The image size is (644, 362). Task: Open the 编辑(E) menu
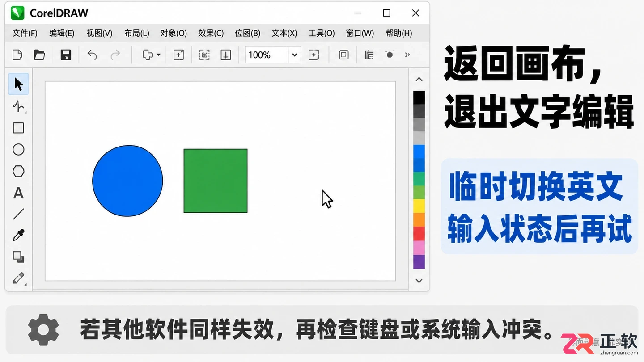(62, 33)
